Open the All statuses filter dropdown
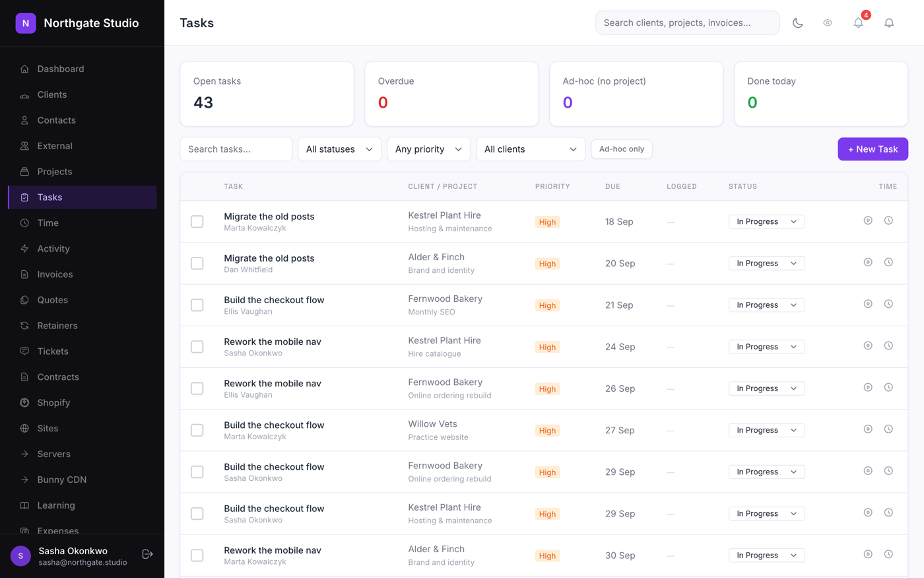Viewport: 924px width, 578px height. pyautogui.click(x=339, y=149)
